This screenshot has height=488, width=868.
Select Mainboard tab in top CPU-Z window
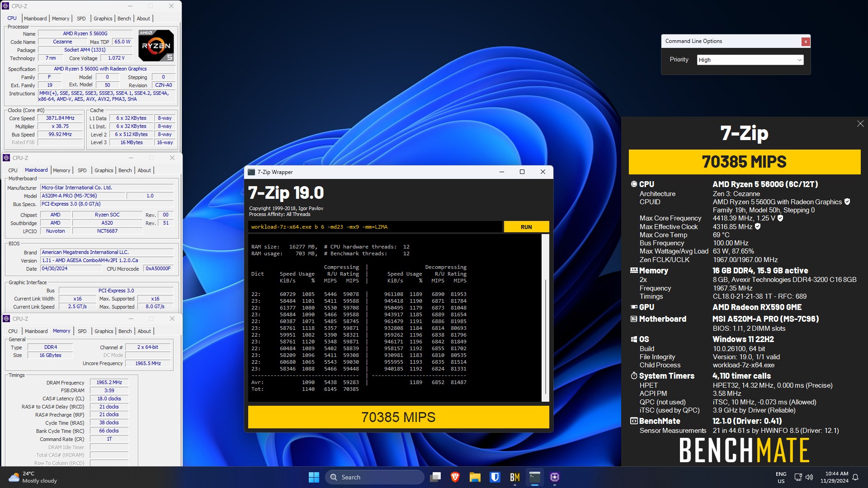pos(35,19)
